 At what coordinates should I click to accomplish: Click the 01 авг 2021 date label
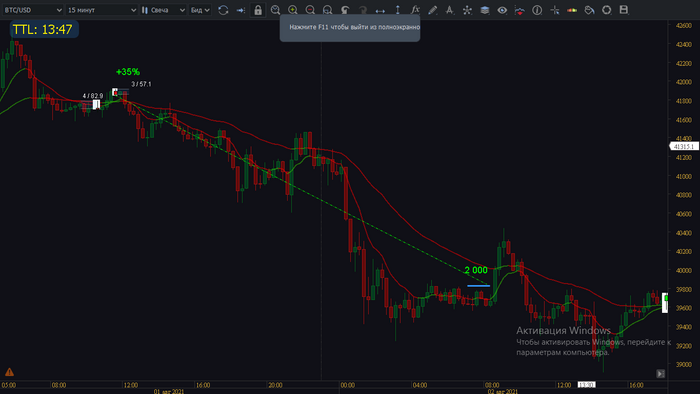(169, 391)
